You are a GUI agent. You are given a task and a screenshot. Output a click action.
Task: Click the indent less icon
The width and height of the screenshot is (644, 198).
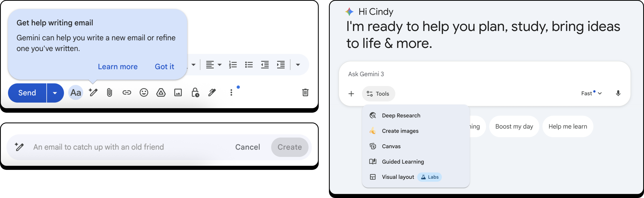coord(265,65)
